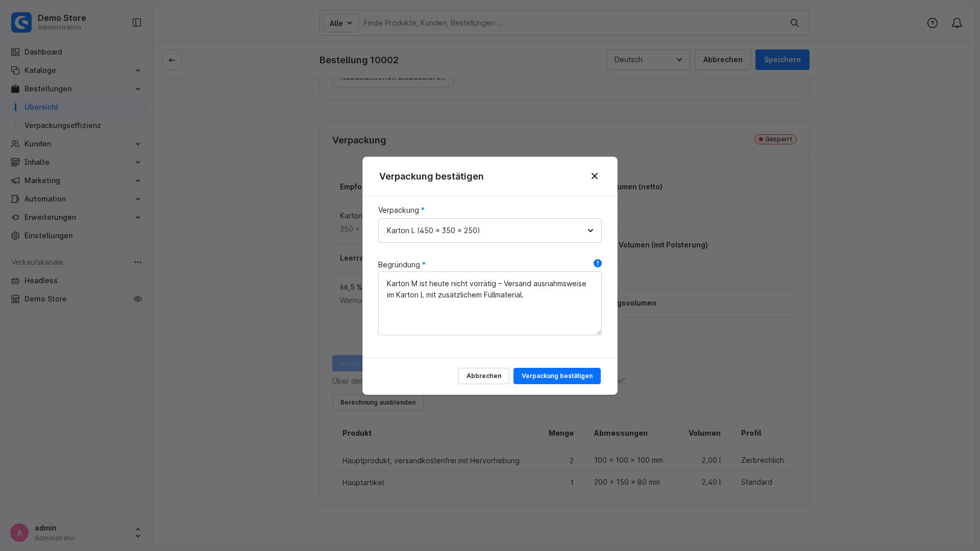This screenshot has width=980, height=551.
Task: Open Verkaufskanäle three-dot options
Action: 138,262
